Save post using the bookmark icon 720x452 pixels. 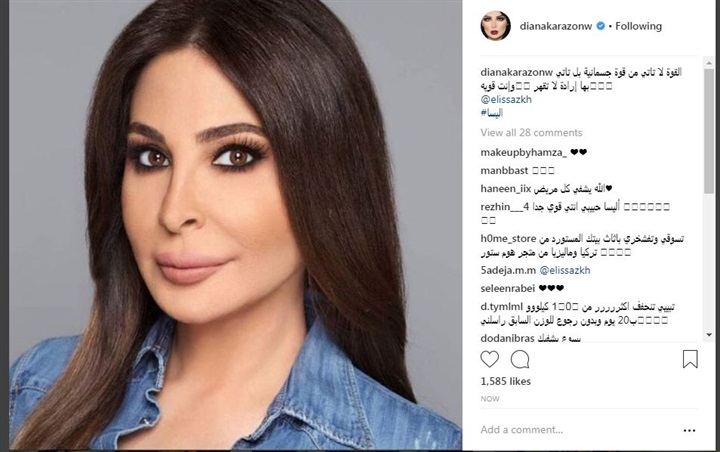690,359
